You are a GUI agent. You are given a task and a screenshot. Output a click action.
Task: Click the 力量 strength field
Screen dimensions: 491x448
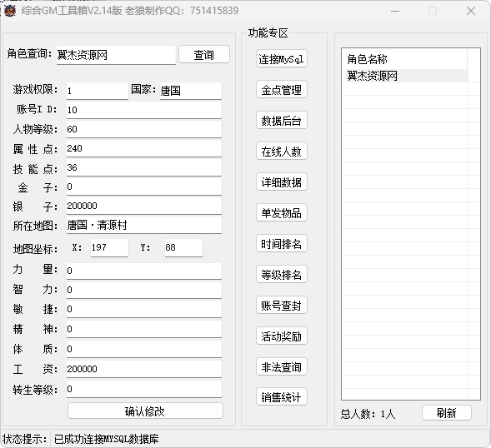click(144, 271)
